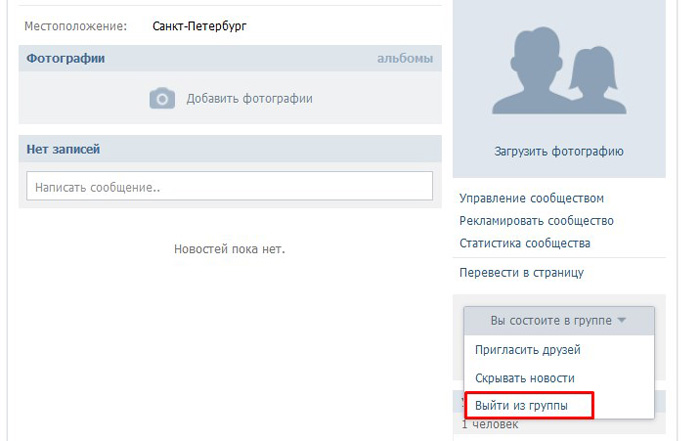
Task: Focus the "Написать сообщение.." input field
Action: click(x=229, y=186)
